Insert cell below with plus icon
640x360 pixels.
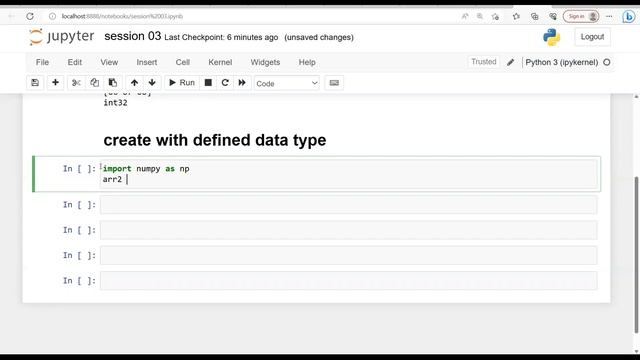[x=56, y=83]
